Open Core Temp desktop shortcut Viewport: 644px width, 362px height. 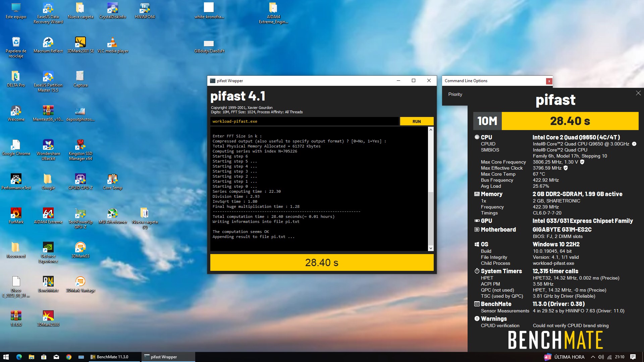(112, 182)
